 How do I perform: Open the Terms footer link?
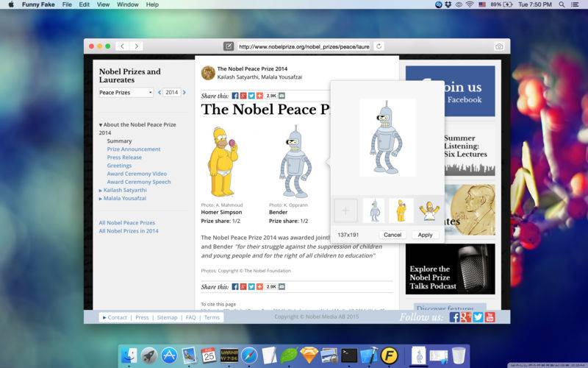point(212,317)
